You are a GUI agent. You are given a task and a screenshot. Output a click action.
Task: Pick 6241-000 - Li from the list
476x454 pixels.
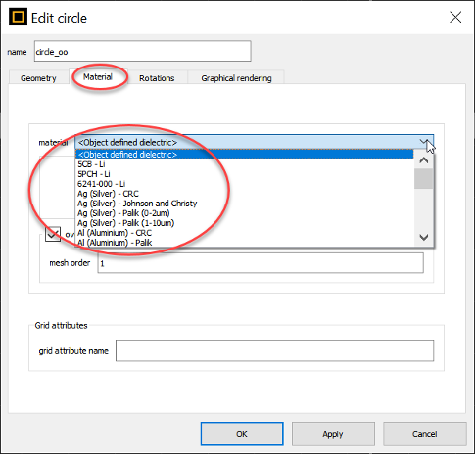coord(245,184)
